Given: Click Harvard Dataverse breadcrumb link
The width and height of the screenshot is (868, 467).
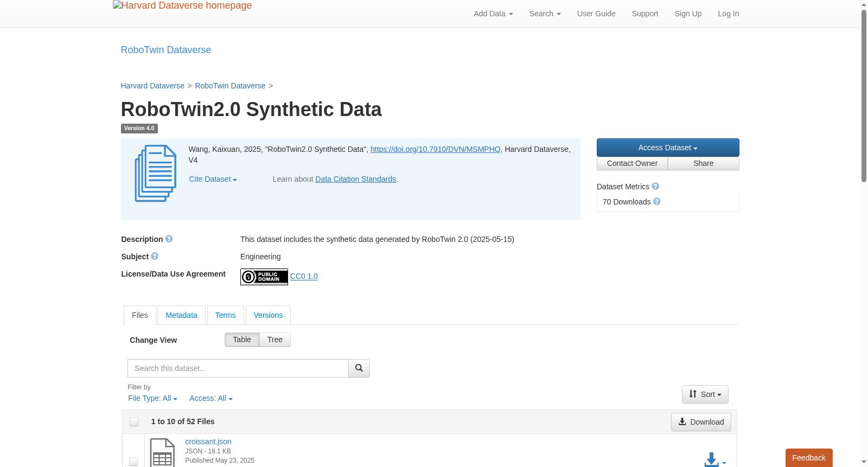Looking at the screenshot, I should click(152, 86).
